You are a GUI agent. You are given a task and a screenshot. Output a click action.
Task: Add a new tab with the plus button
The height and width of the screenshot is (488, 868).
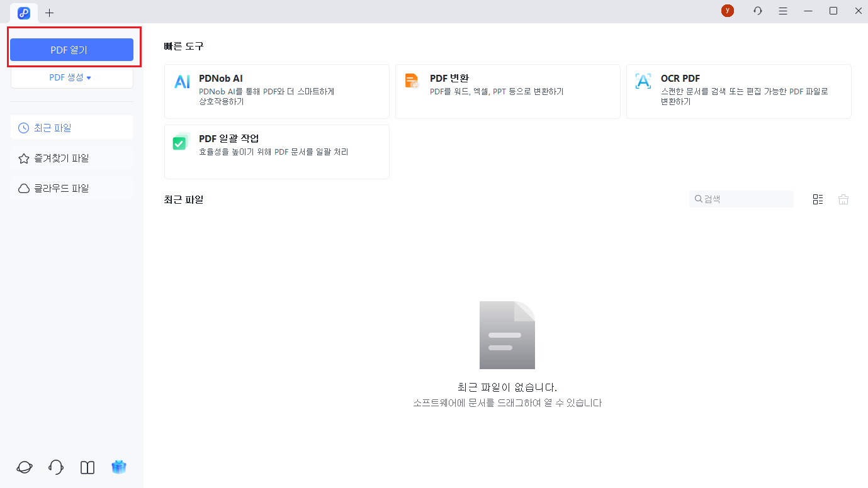pyautogui.click(x=50, y=13)
